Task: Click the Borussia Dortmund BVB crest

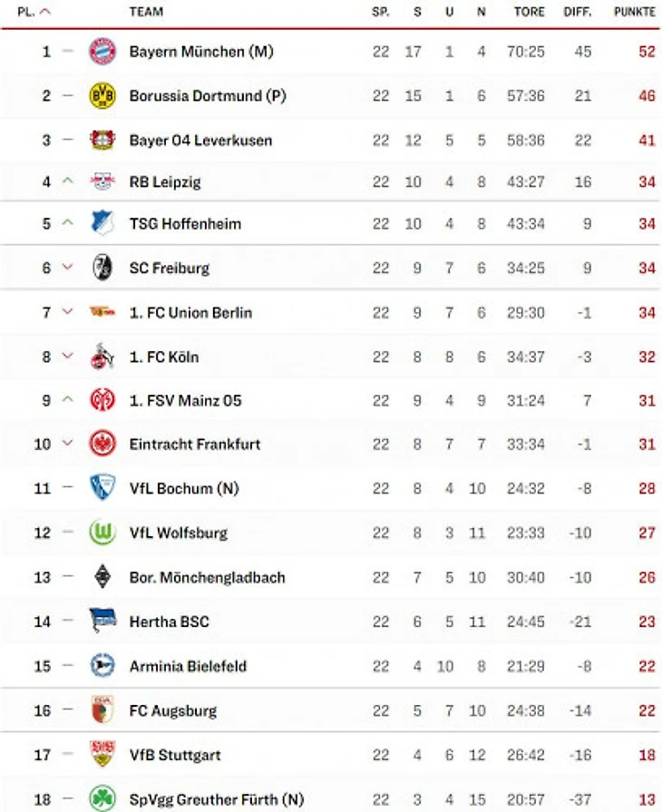Action: [102, 96]
